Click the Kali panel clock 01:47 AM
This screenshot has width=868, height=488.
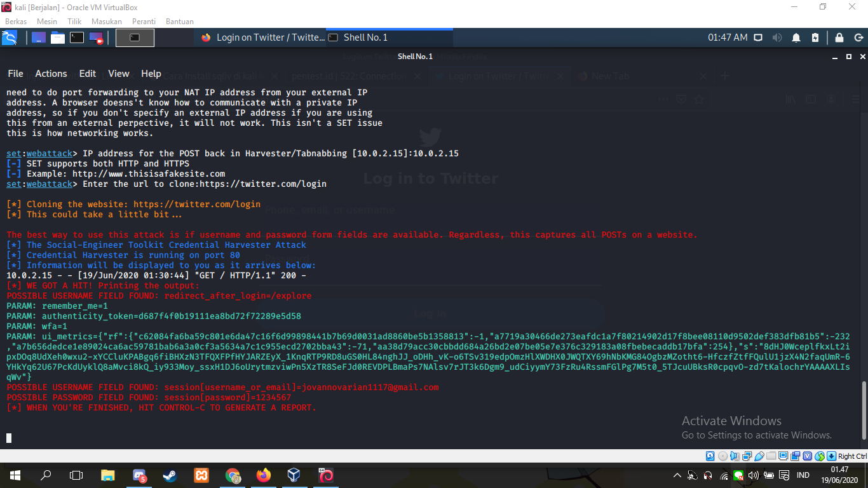[x=728, y=37]
